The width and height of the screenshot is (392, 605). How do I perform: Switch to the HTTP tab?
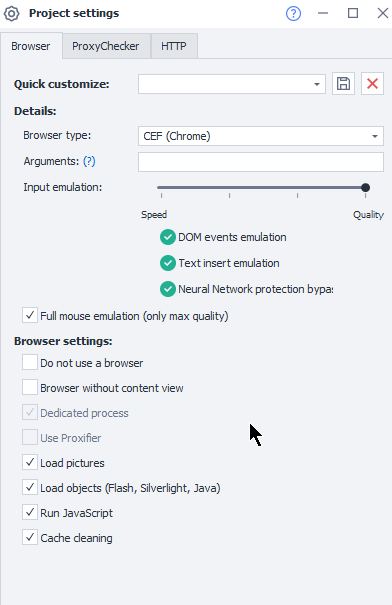tap(174, 46)
